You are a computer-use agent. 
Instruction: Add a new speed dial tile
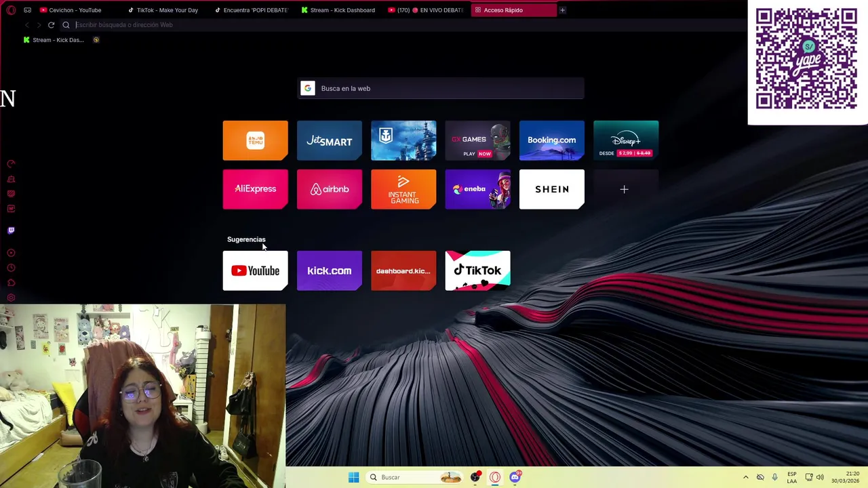[626, 189]
